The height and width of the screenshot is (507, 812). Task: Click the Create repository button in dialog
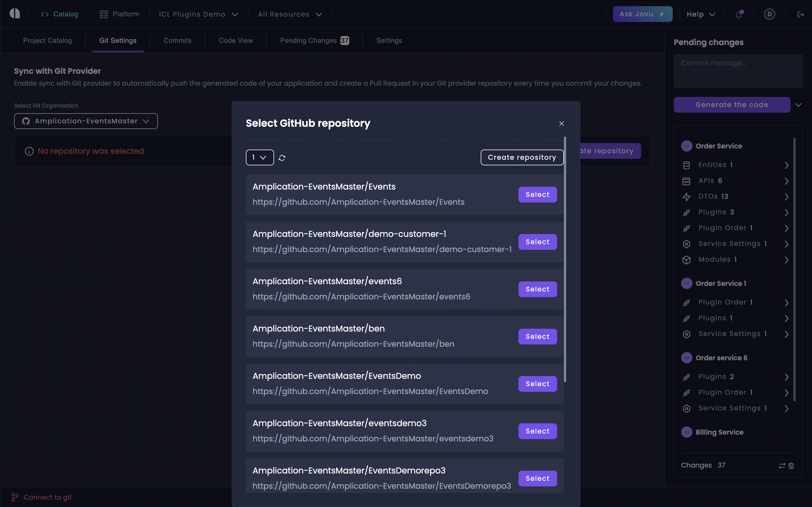coord(522,158)
